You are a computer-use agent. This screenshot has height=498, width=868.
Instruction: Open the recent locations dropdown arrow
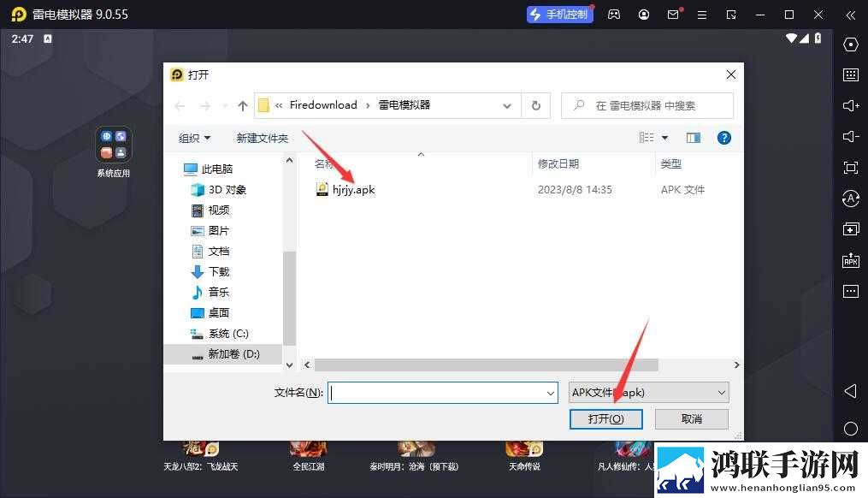[x=224, y=106]
